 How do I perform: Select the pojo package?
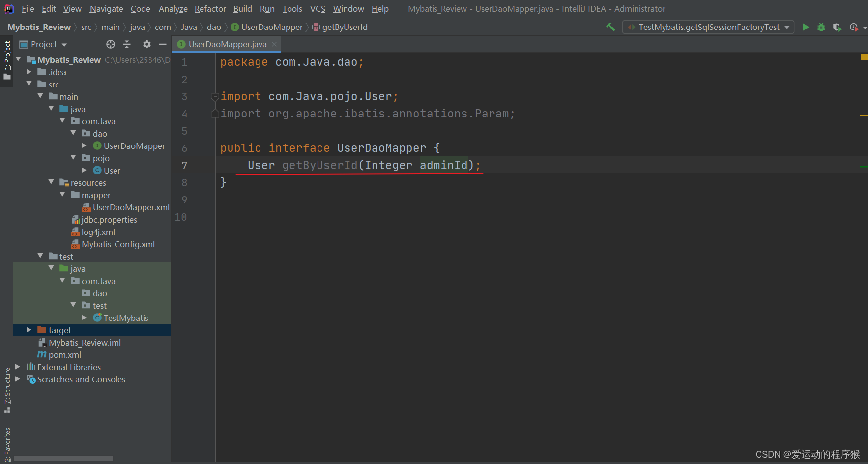pyautogui.click(x=96, y=158)
